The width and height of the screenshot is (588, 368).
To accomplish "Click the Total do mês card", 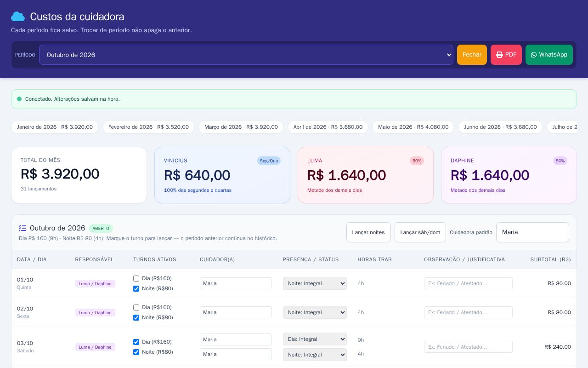I will point(79,175).
